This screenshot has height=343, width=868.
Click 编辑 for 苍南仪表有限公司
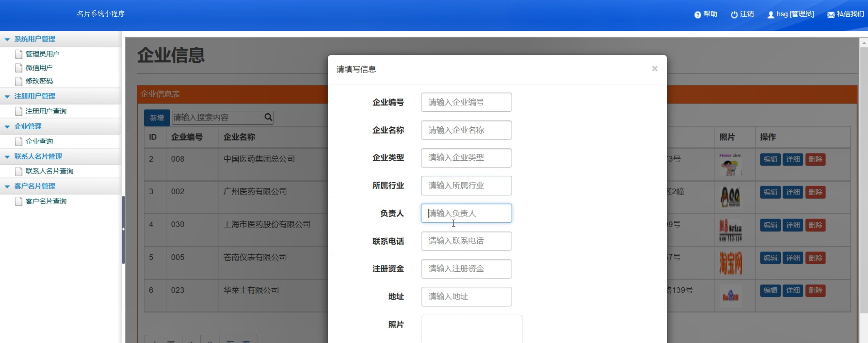[770, 258]
